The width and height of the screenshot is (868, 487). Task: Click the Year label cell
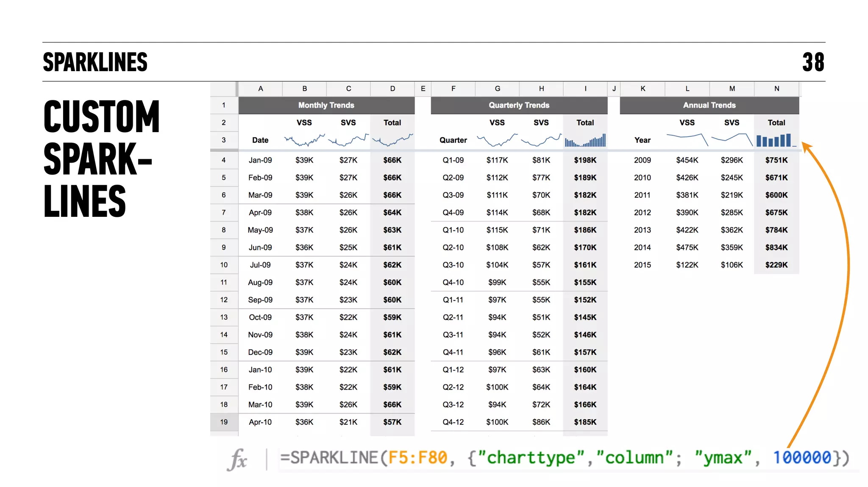pyautogui.click(x=643, y=140)
